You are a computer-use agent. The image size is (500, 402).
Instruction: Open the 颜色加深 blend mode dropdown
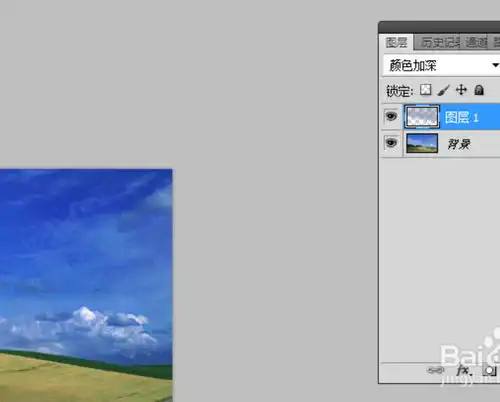[442, 65]
